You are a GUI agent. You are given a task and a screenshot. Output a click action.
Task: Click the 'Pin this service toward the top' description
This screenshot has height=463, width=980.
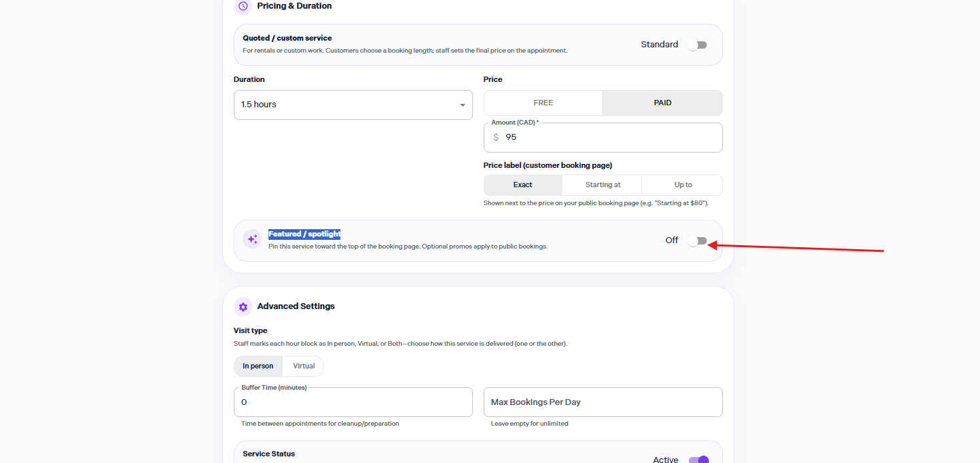[408, 246]
